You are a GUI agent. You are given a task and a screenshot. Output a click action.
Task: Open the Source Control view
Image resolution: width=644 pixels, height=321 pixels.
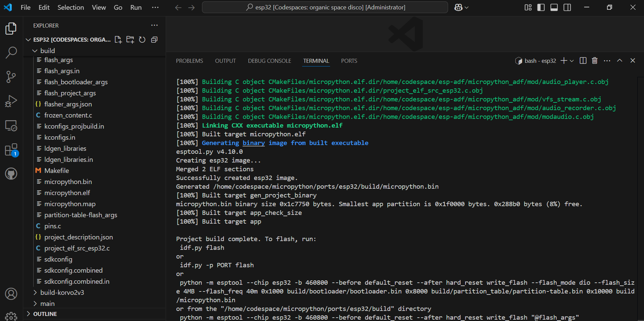[x=11, y=77]
